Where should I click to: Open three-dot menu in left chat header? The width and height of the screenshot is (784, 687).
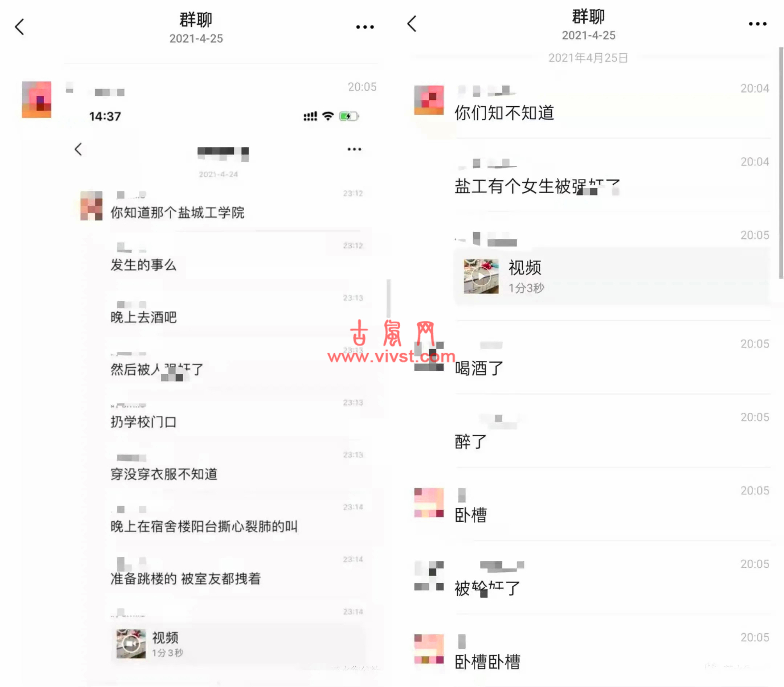(365, 27)
